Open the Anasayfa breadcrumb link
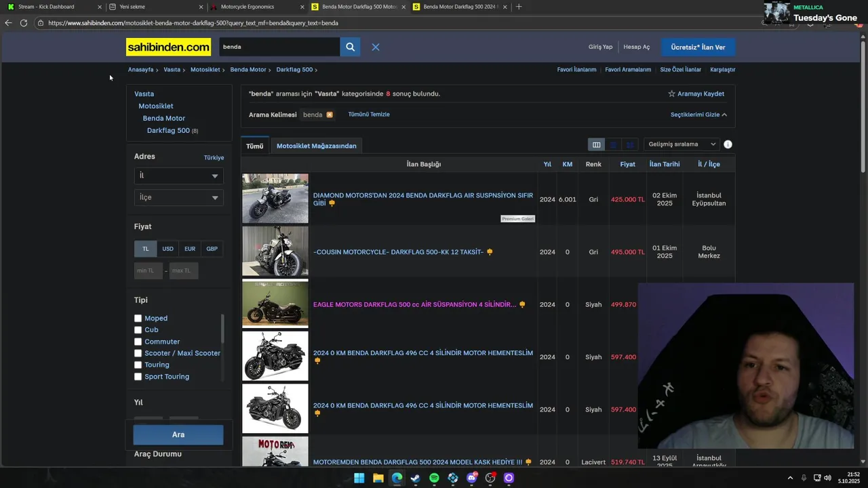868x488 pixels. coord(141,69)
